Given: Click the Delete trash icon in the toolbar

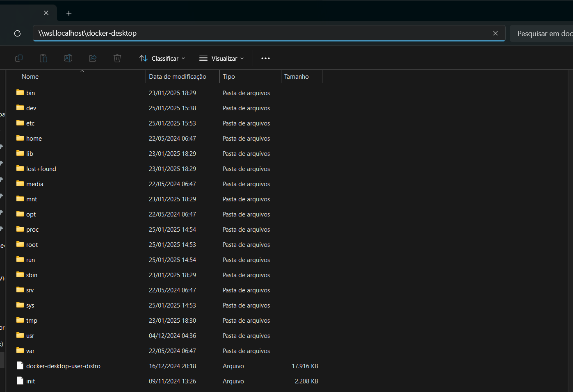Looking at the screenshot, I should [117, 58].
